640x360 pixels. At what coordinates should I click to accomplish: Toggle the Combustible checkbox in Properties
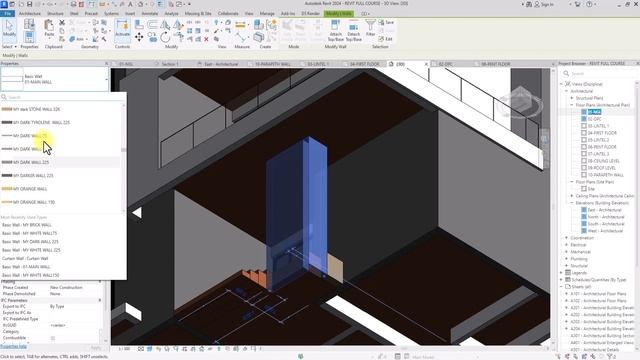[x=53, y=338]
